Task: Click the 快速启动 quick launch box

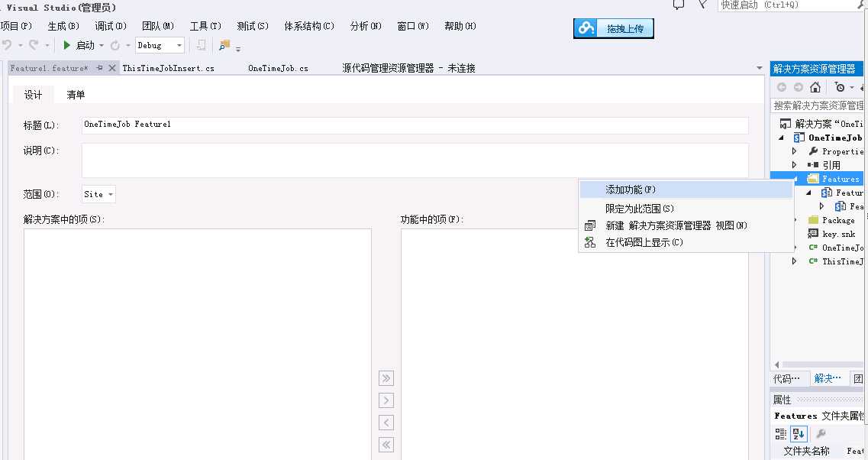Action: click(792, 5)
